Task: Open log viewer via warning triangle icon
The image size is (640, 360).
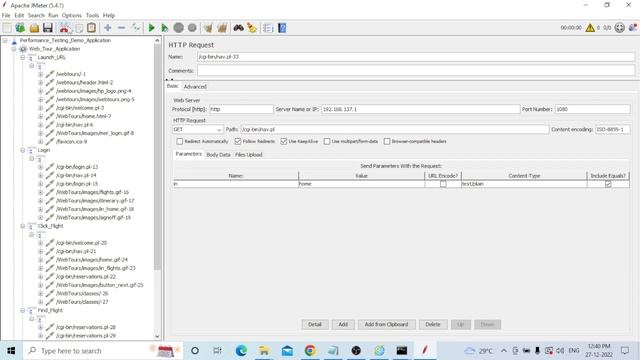Action: pos(590,28)
